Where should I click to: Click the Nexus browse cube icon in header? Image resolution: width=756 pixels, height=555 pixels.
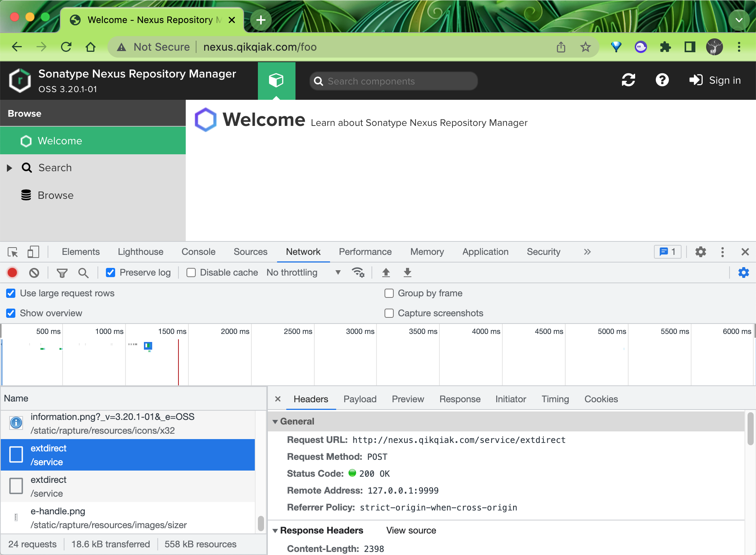tap(276, 81)
